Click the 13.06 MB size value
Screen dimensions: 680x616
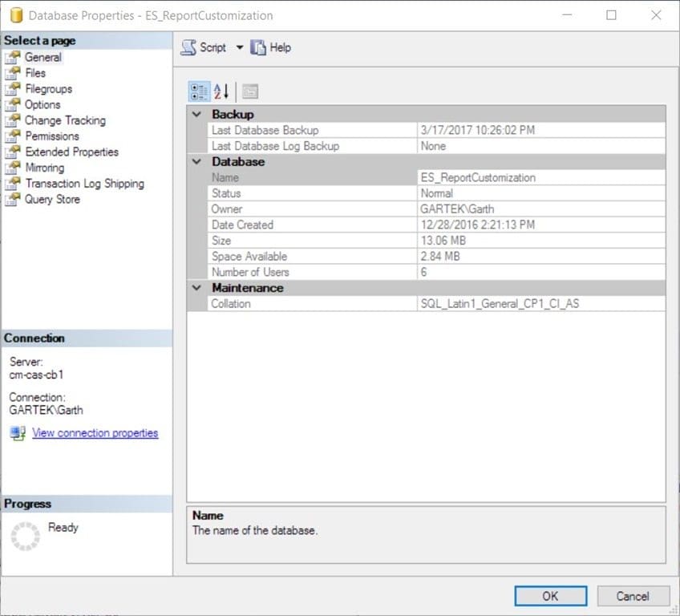443,241
